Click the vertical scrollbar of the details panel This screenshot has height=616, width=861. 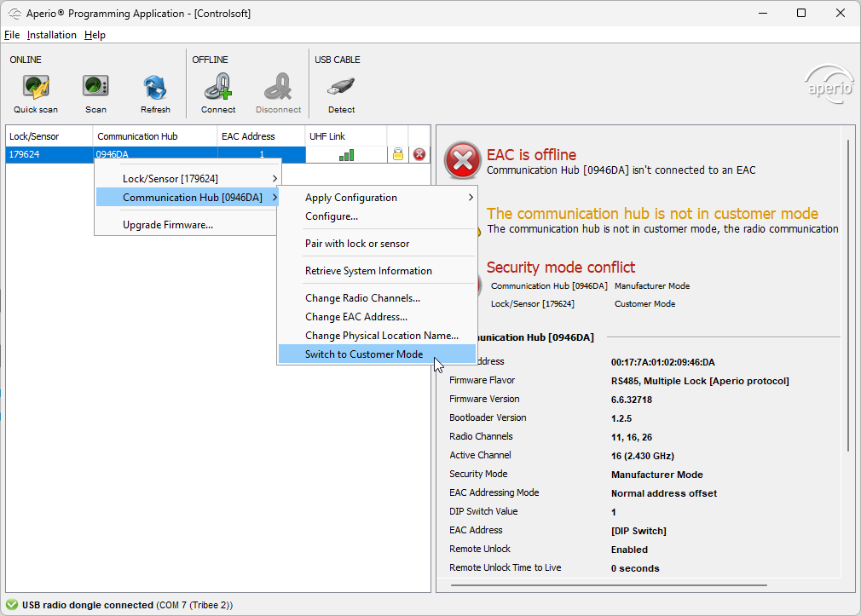tap(848, 296)
